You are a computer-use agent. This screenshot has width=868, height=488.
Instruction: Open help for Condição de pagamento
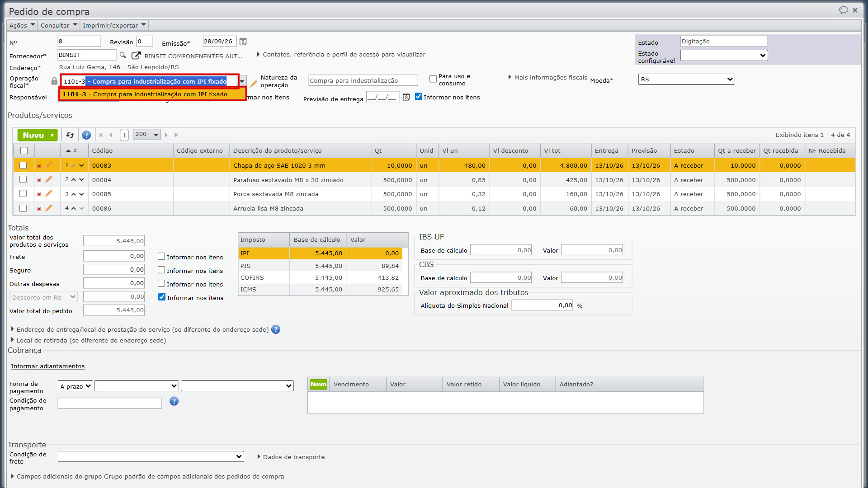click(174, 401)
